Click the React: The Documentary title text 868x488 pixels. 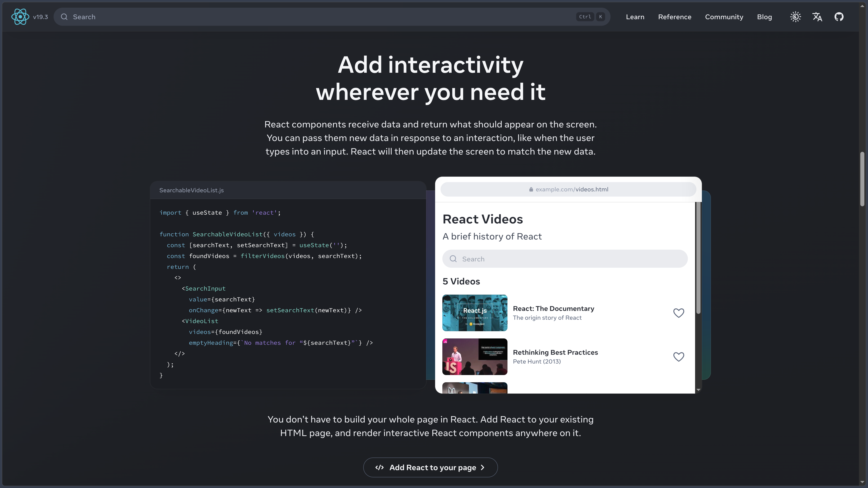pos(553,308)
